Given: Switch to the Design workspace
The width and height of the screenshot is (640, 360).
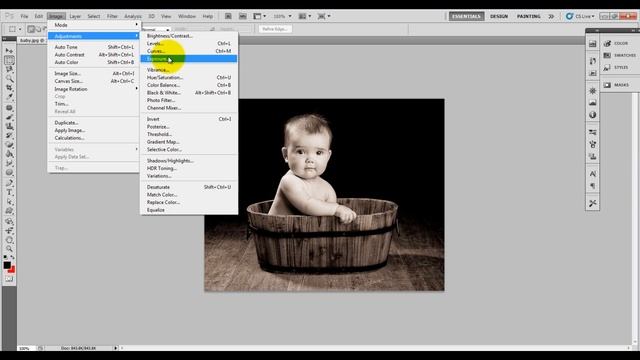Looking at the screenshot, I should tap(499, 16).
